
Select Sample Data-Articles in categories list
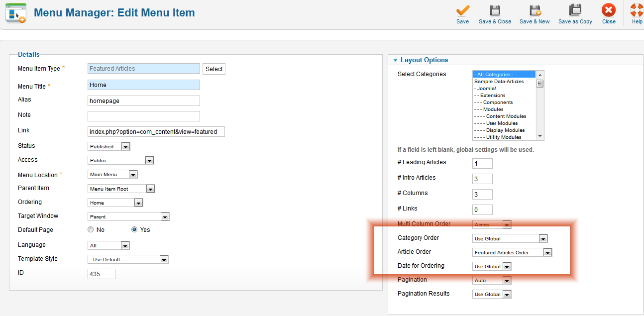coord(499,82)
